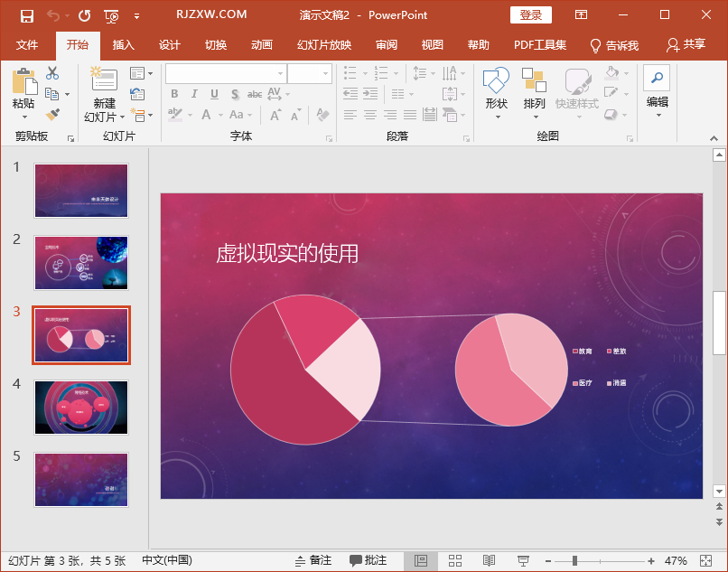Switch to the Animations (动画) tab
The height and width of the screenshot is (572, 728).
pyautogui.click(x=262, y=45)
